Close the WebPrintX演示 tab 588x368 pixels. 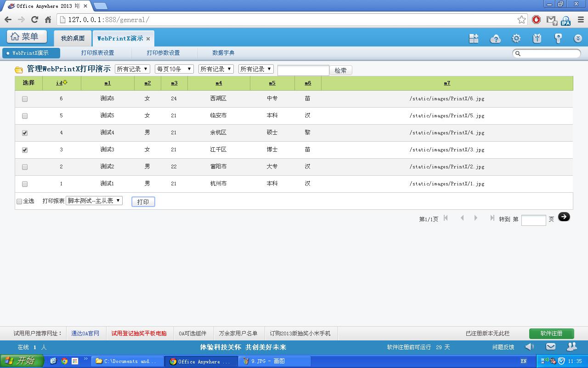pos(148,39)
